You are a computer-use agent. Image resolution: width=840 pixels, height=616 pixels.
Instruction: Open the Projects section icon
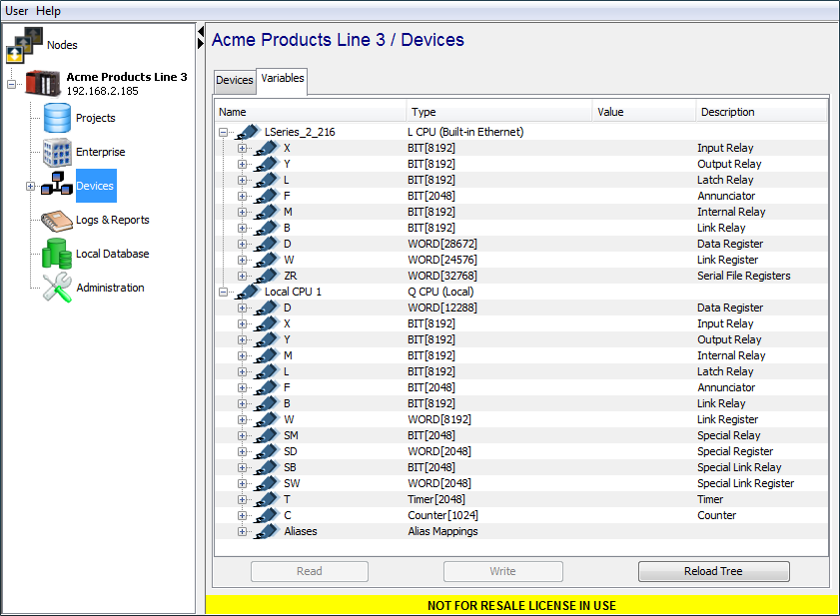point(58,119)
